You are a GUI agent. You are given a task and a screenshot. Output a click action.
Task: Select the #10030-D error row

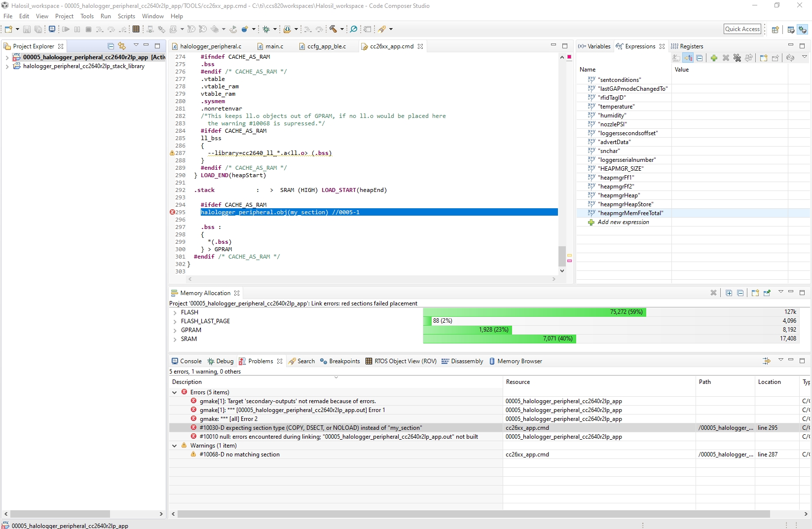[x=311, y=428]
